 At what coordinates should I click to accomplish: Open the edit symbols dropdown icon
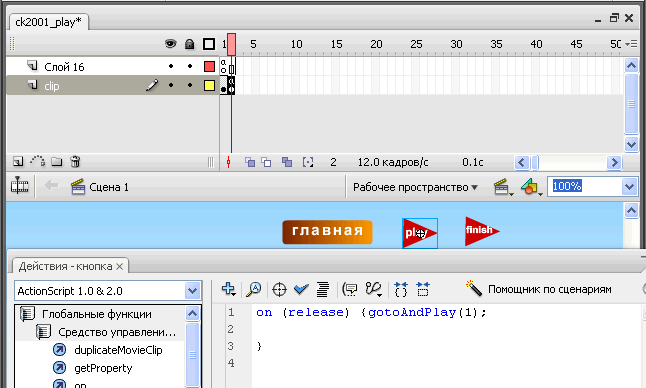click(531, 187)
